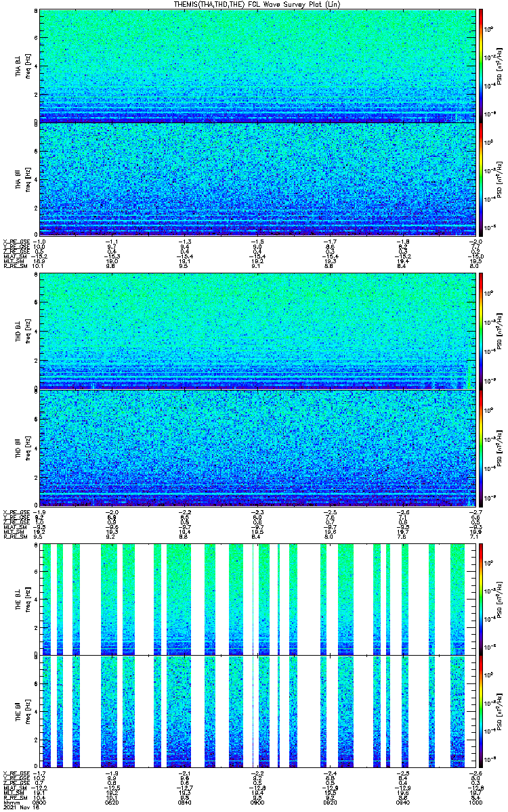
Task: Click the color bar beside THE B-perpendicular panel
Action: pos(481,598)
